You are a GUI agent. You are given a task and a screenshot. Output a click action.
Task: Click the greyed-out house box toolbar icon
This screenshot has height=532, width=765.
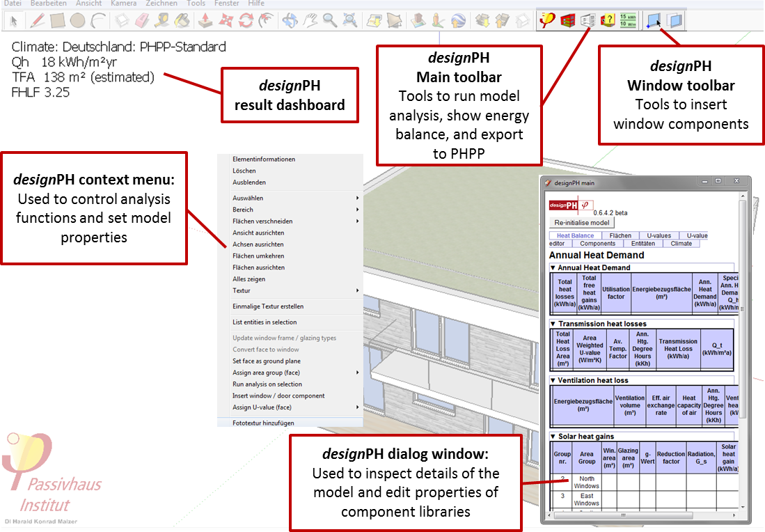523,20
